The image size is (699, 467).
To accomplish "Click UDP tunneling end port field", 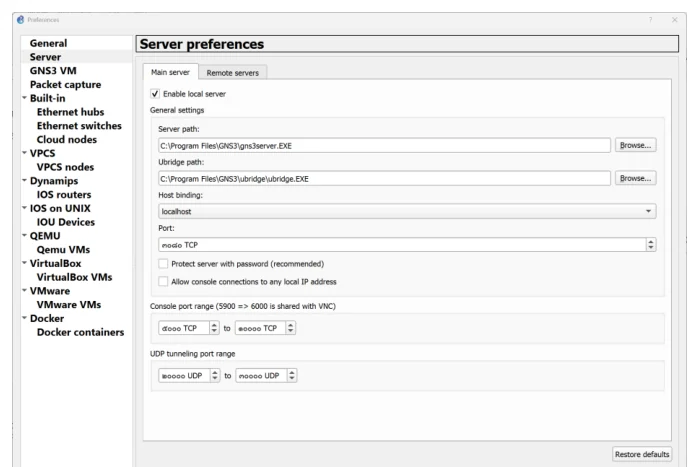I will pyautogui.click(x=261, y=376).
